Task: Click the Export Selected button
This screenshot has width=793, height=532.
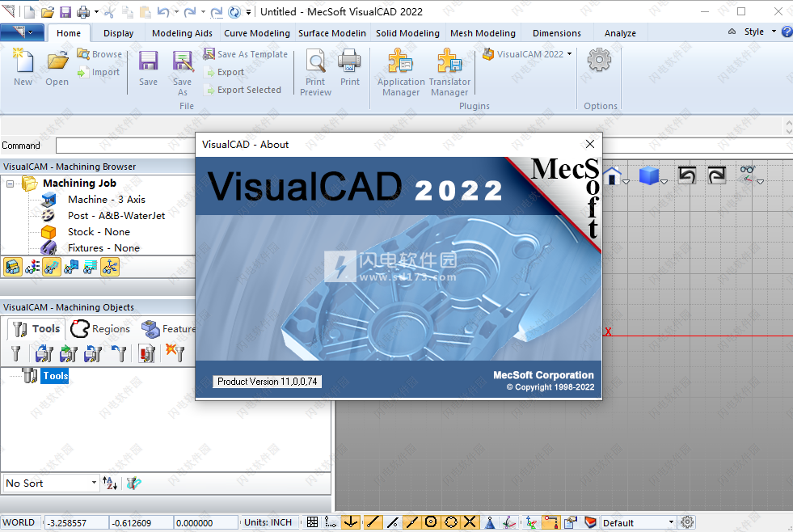Action: (x=243, y=90)
